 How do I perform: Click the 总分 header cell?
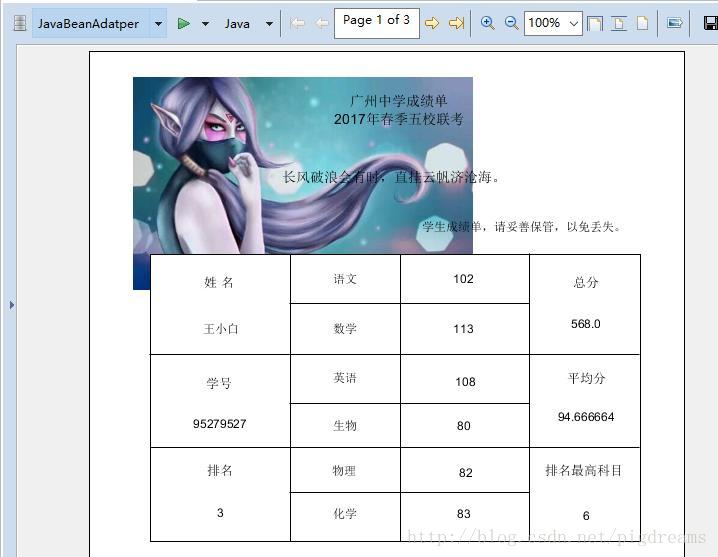click(x=586, y=282)
